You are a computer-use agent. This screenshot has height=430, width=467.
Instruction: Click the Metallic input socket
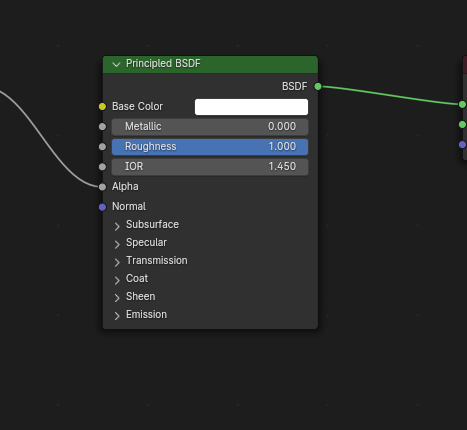102,127
